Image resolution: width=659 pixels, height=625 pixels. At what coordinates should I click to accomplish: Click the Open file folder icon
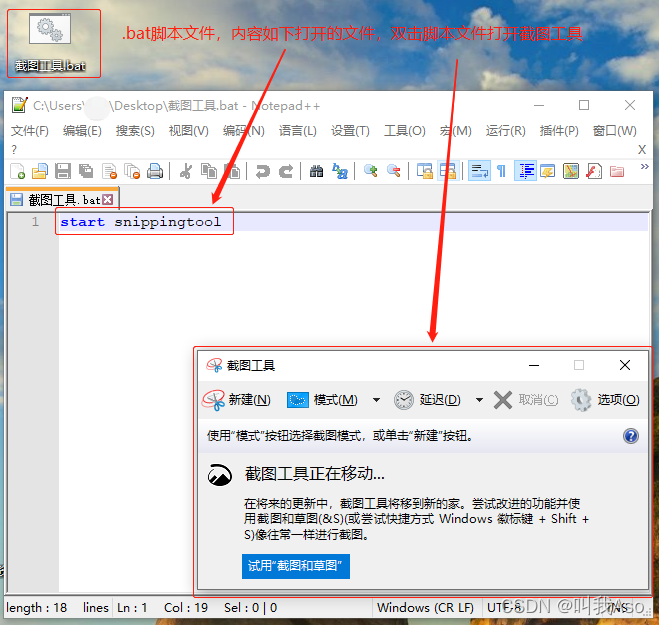pyautogui.click(x=40, y=171)
